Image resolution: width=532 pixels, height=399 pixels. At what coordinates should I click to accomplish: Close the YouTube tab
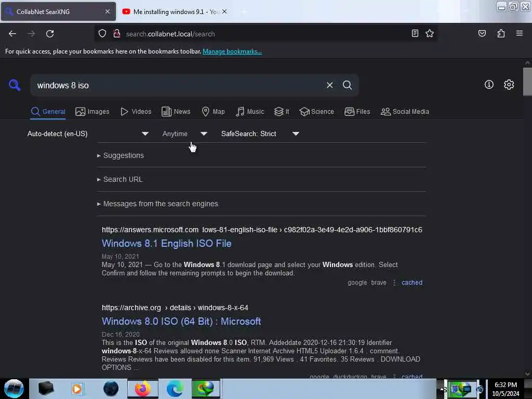click(x=224, y=11)
